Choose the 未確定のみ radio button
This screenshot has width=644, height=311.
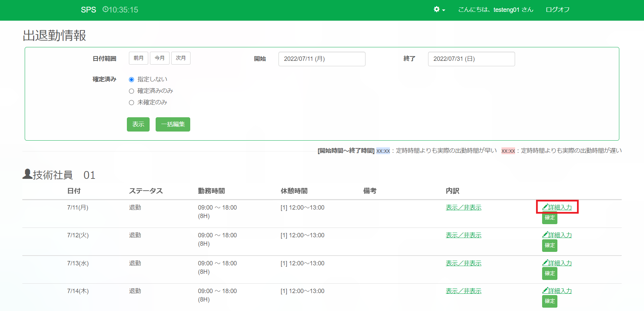click(x=132, y=102)
